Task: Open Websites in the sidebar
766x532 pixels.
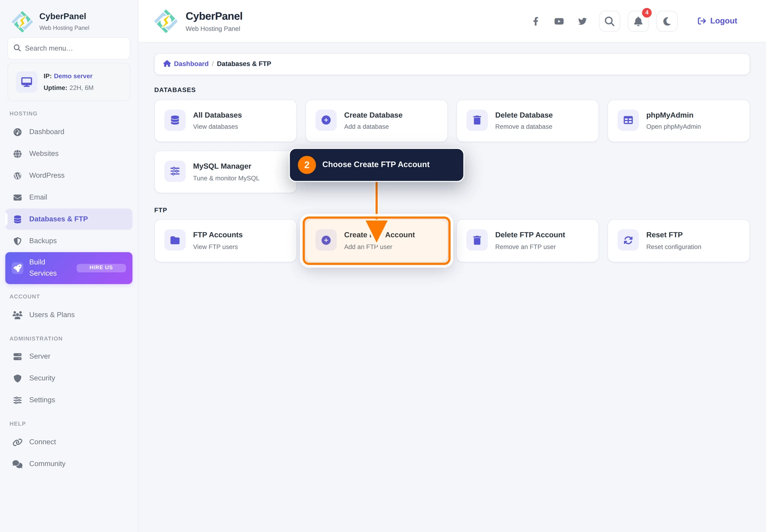Action: (x=69, y=154)
